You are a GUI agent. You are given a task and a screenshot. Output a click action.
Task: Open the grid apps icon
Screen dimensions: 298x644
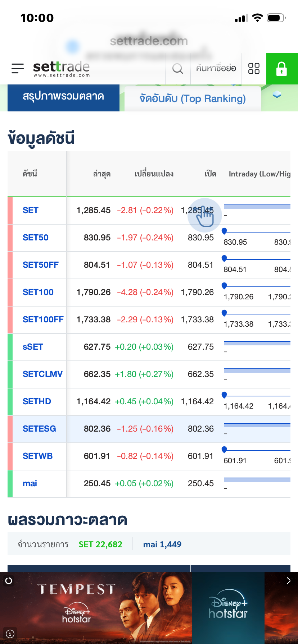254,68
